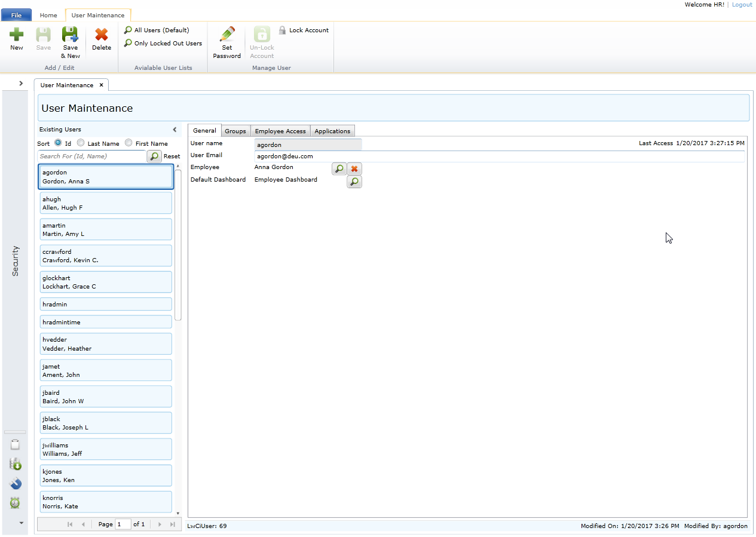Select user ahugh Allen, Hugh F
The image size is (756, 537).
106,203
